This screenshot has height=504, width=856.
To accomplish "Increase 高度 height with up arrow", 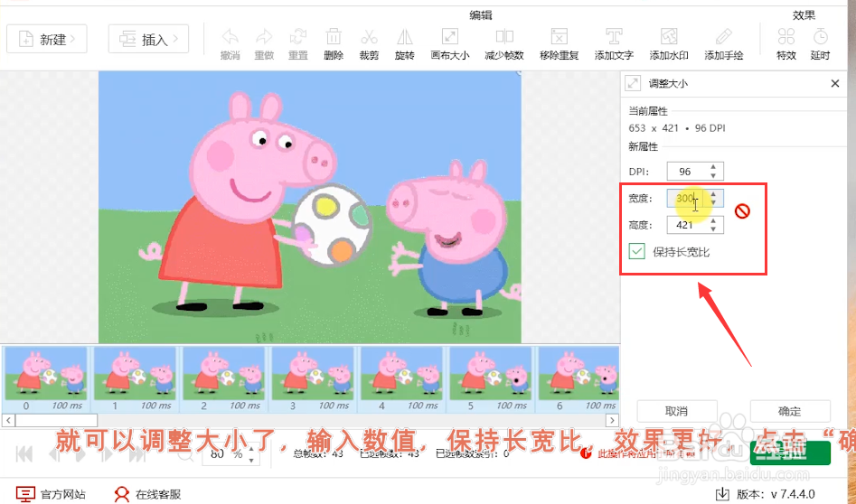I will (x=713, y=220).
